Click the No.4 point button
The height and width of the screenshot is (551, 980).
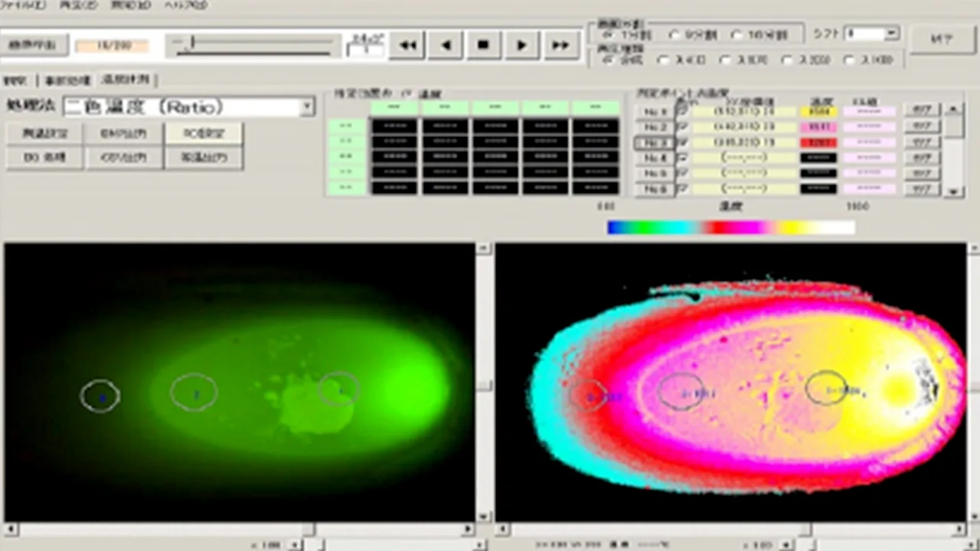(x=655, y=158)
